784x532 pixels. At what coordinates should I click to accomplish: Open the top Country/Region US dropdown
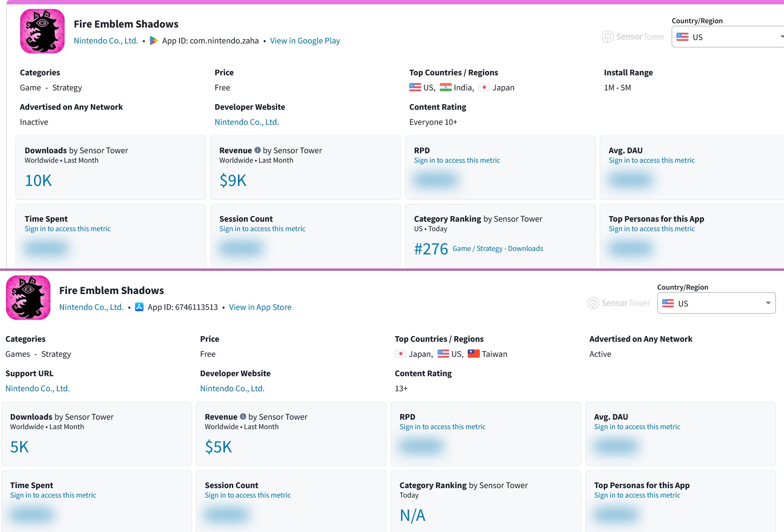coord(728,37)
